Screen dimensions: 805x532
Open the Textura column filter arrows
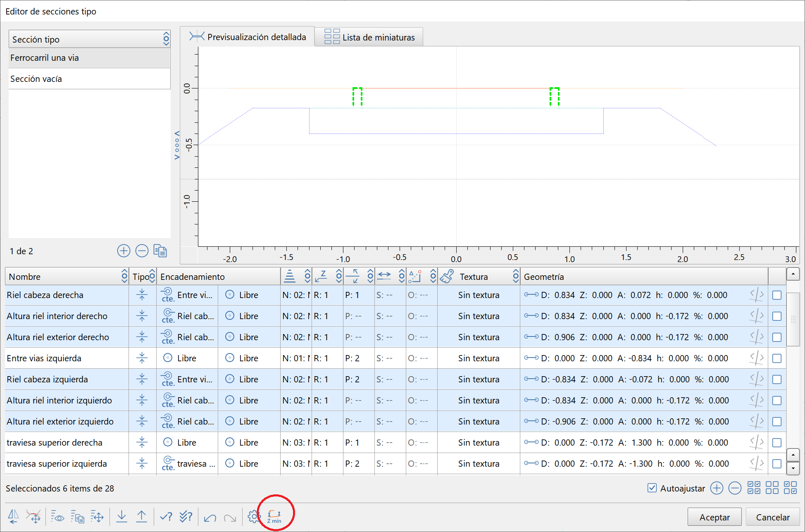(515, 277)
